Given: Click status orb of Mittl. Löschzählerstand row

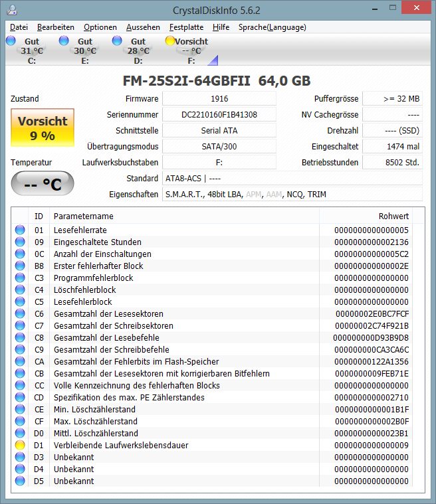Looking at the screenshot, I should 20,433.
